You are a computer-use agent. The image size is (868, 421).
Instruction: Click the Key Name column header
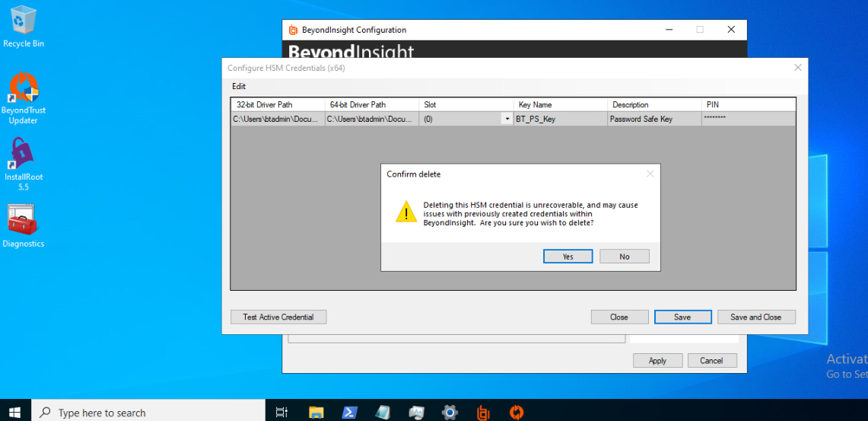click(560, 105)
